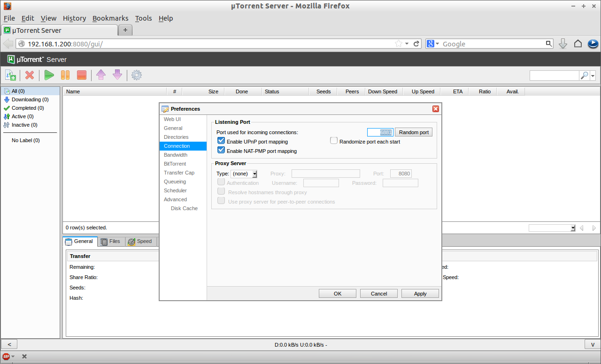Click the status bar left collapse button

[9, 345]
